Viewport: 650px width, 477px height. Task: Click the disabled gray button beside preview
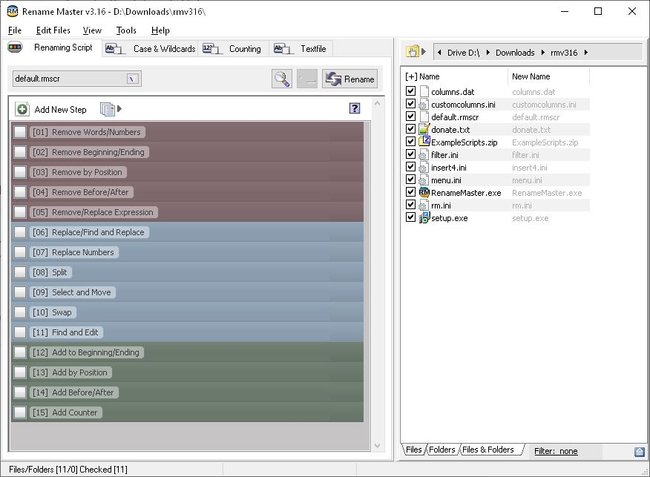[307, 79]
